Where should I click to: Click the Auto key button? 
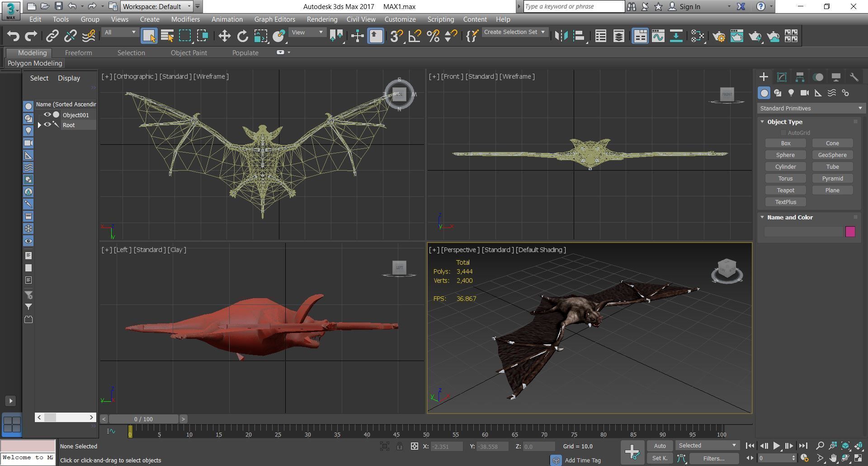pos(660,446)
